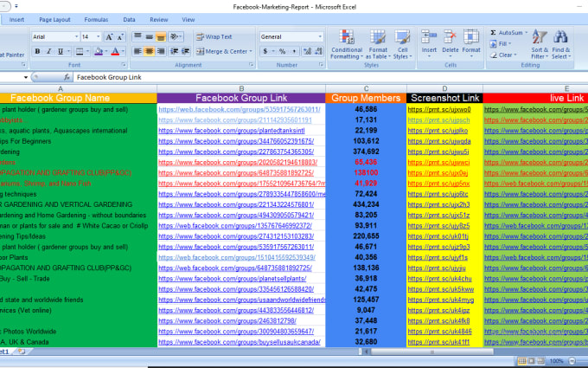This screenshot has width=588, height=368.
Task: Click the Borders icon
Action: pos(80,51)
